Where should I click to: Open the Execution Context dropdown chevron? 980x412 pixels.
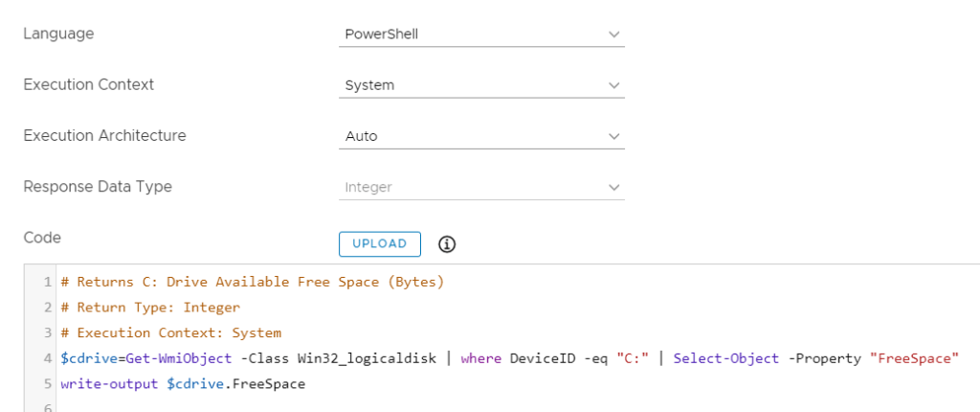coord(613,85)
